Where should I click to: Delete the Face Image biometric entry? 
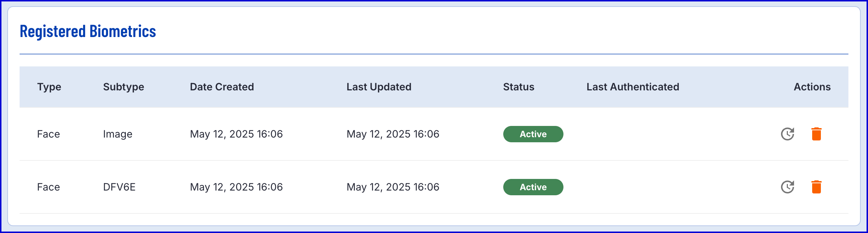816,134
